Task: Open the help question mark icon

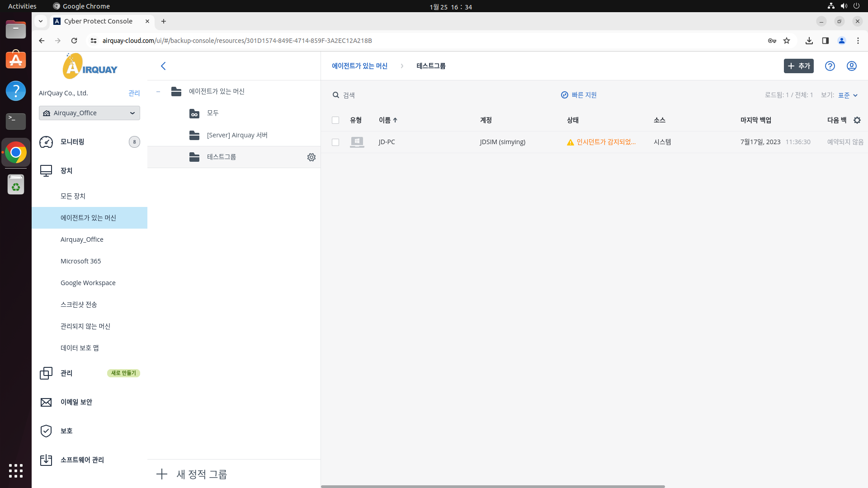Action: pos(830,66)
